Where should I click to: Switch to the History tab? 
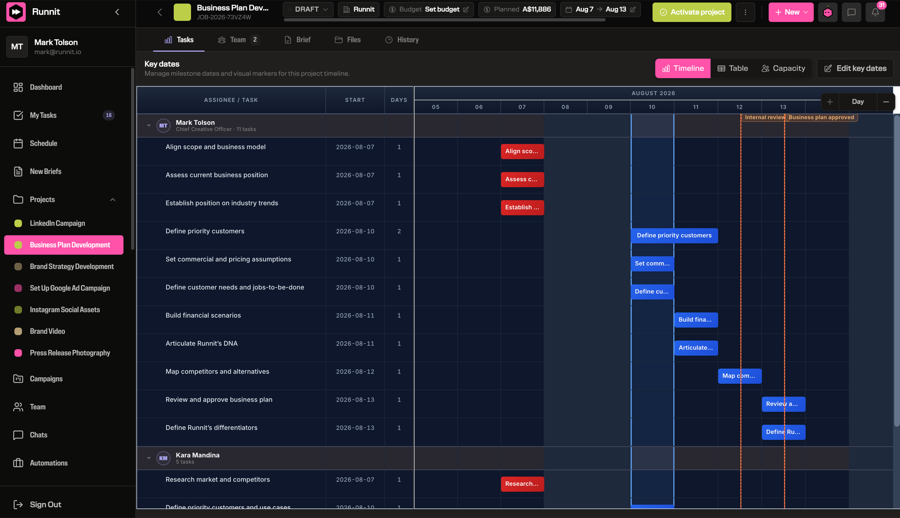pos(402,40)
